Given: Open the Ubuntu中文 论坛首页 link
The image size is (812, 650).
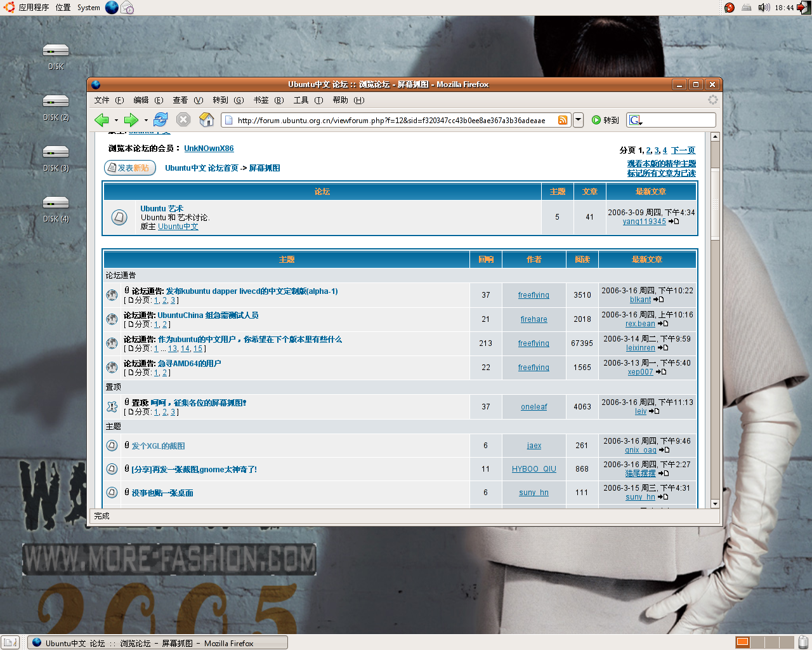Looking at the screenshot, I should tap(202, 168).
